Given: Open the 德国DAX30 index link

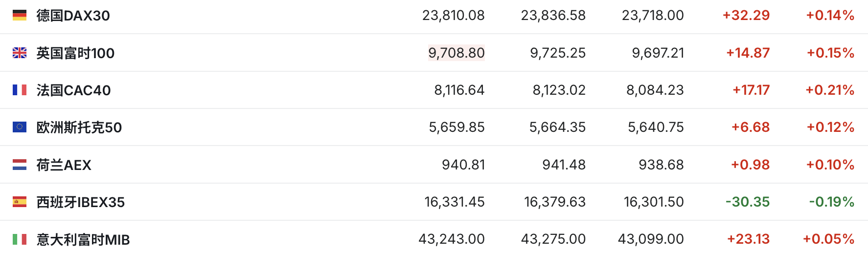Looking at the screenshot, I should (x=73, y=16).
